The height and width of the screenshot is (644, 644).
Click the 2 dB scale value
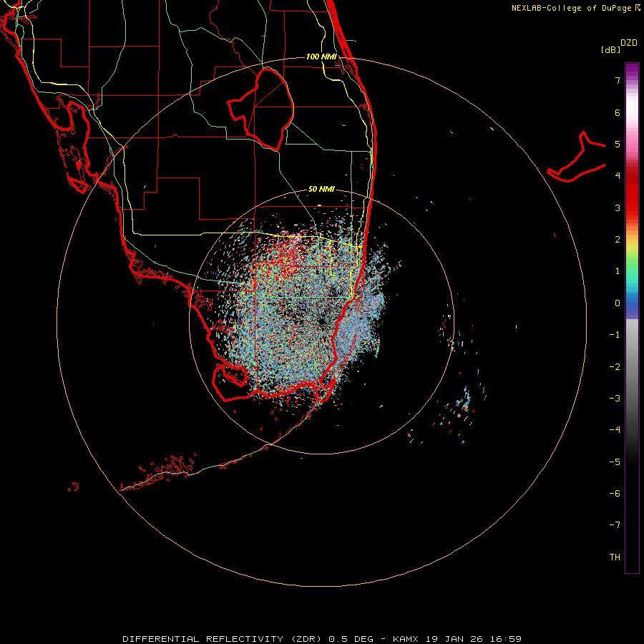[618, 240]
